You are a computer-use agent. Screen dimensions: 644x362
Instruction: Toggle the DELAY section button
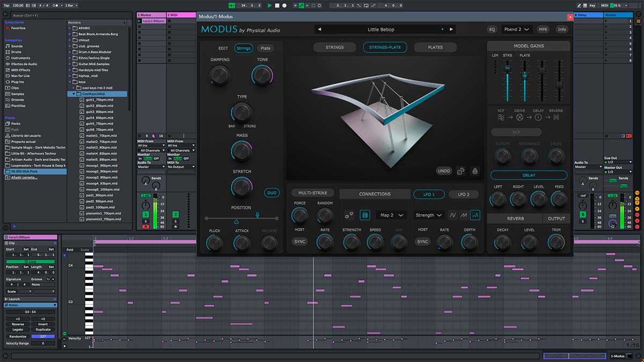click(x=529, y=175)
